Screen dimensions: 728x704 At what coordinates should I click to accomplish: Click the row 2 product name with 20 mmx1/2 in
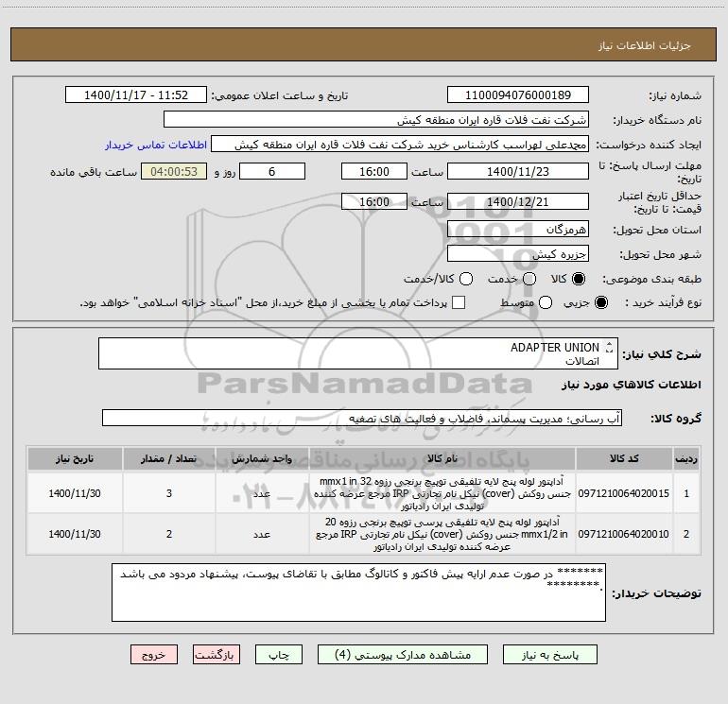click(442, 534)
